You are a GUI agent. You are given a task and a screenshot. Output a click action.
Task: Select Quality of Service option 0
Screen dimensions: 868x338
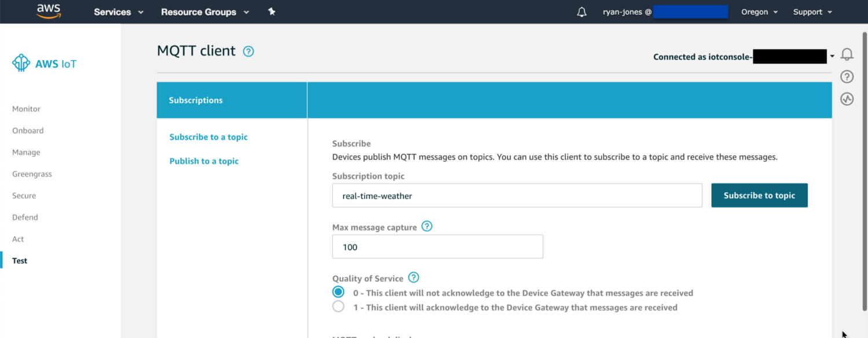339,292
